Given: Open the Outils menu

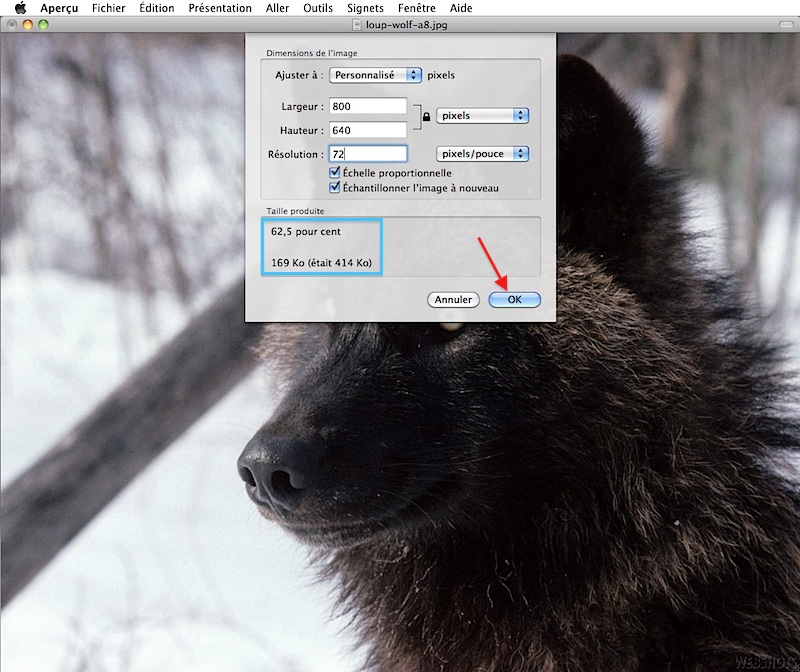Looking at the screenshot, I should [317, 8].
